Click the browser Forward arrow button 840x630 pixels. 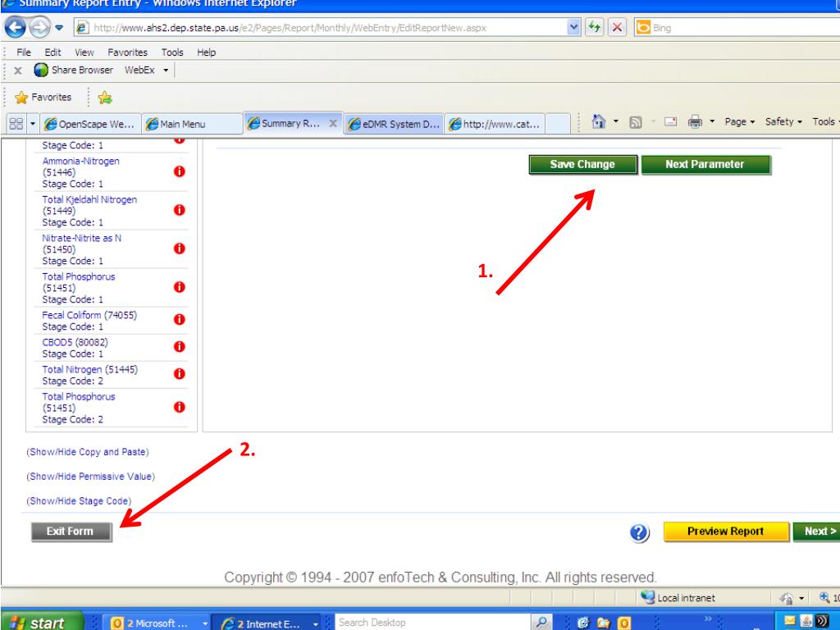coord(39,27)
